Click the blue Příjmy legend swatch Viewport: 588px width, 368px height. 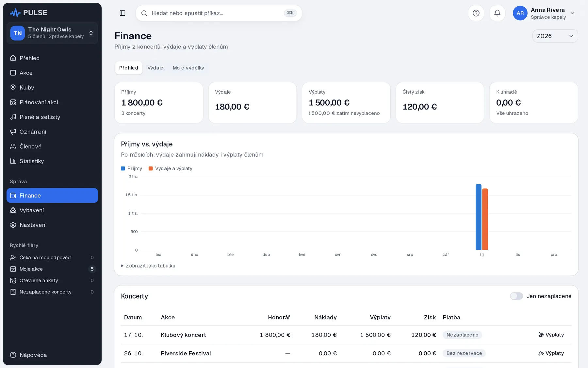point(123,168)
